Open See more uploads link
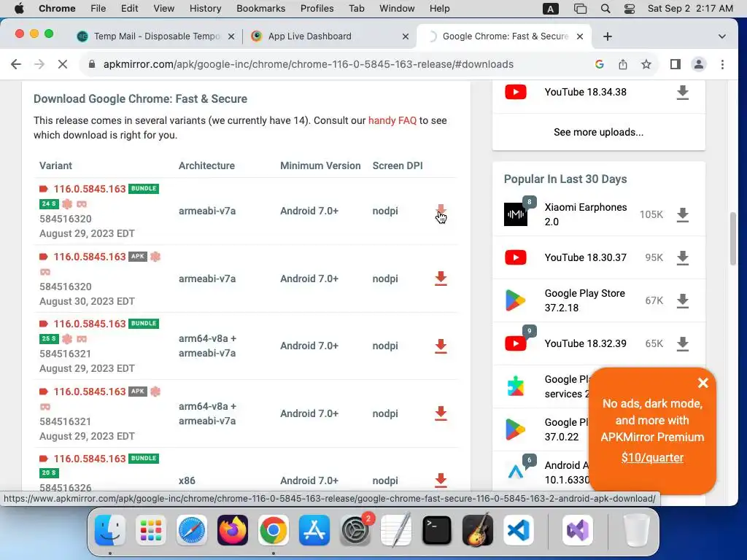This screenshot has width=747, height=560. tap(598, 133)
